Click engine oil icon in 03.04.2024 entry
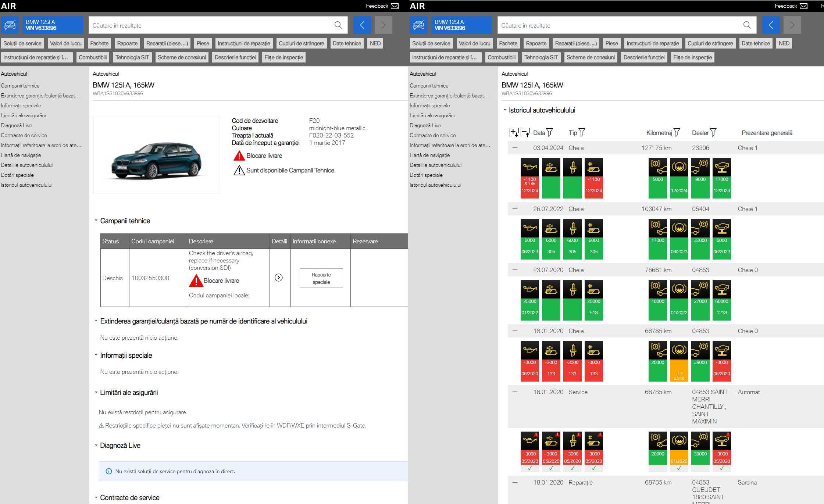The width and height of the screenshot is (824, 504). click(x=530, y=167)
